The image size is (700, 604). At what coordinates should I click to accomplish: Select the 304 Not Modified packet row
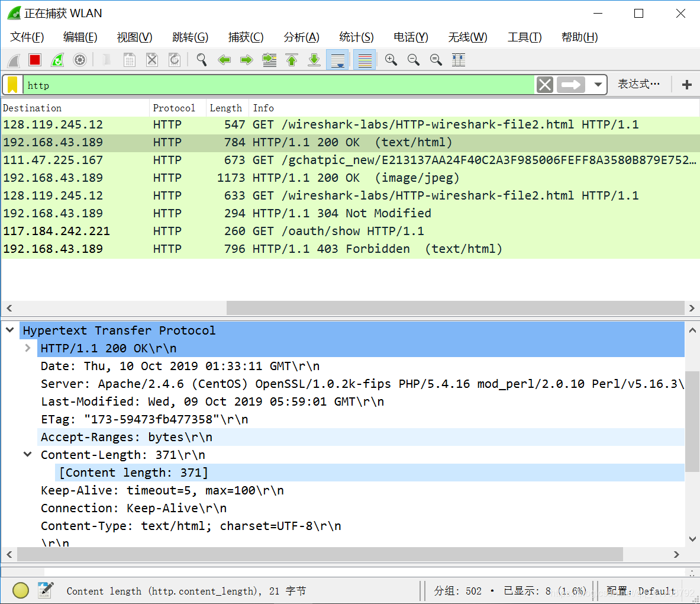(x=350, y=213)
